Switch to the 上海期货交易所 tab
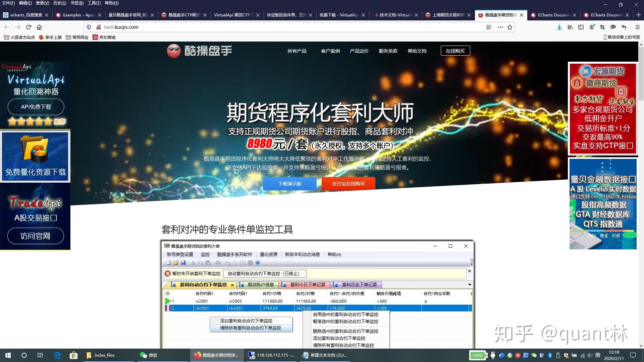The width and height of the screenshot is (644, 362). (448, 15)
